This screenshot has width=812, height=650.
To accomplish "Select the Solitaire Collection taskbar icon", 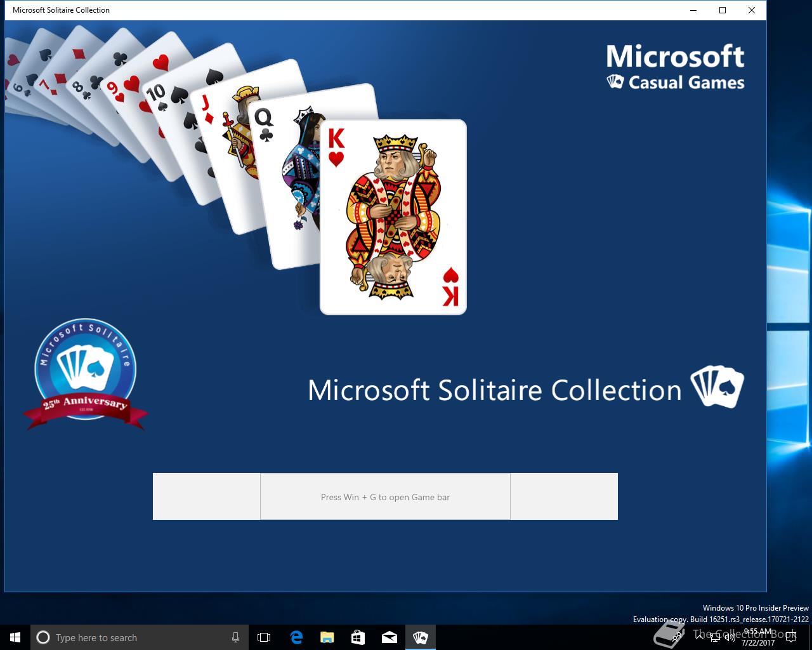I will 420,637.
